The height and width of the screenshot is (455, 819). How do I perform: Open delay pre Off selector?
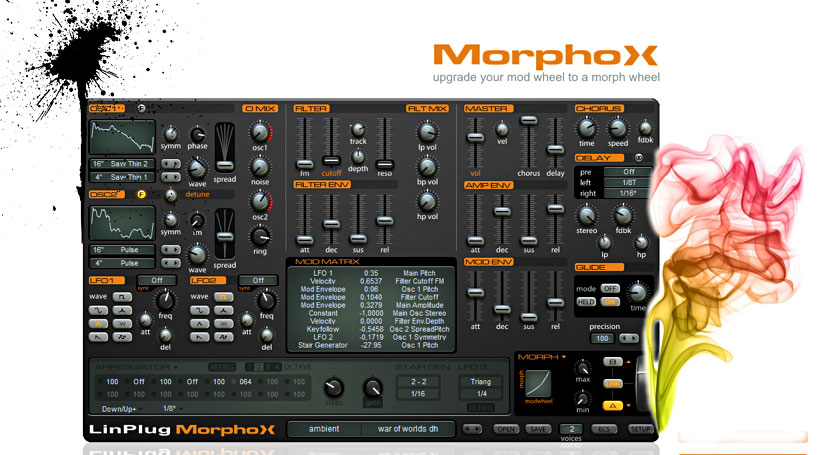click(628, 172)
